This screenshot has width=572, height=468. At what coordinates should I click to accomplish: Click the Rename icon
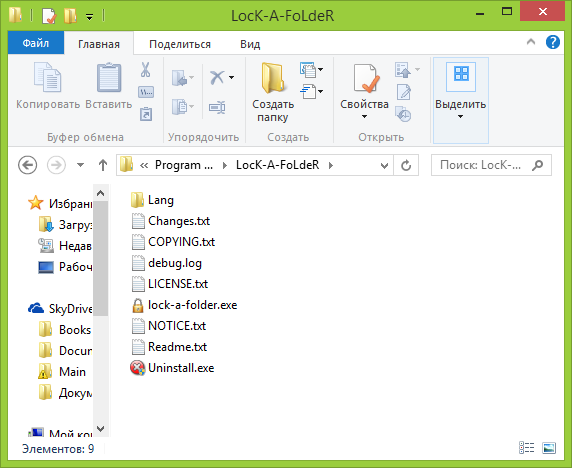[x=217, y=107]
